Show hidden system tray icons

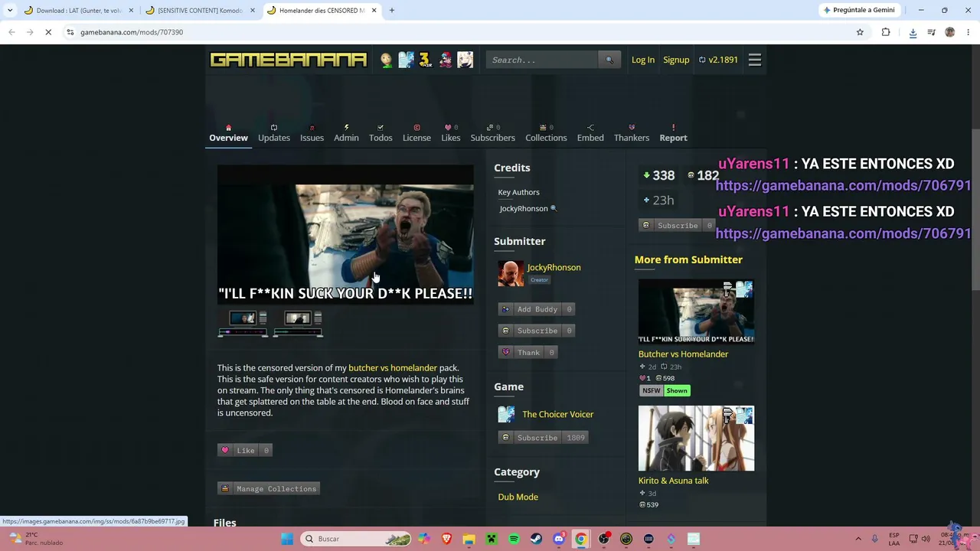click(x=858, y=539)
